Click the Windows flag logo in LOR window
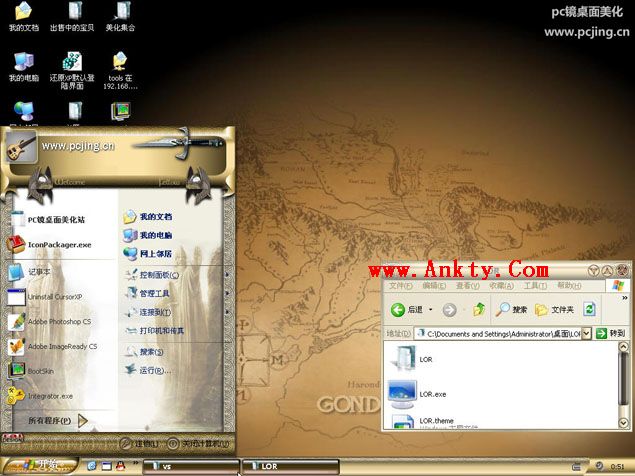Viewport: 635px width, 476px height. click(617, 286)
